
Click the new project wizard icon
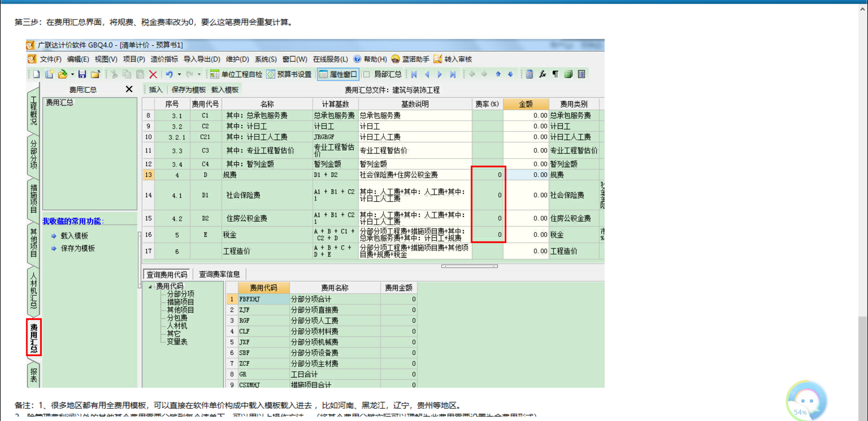[49, 74]
